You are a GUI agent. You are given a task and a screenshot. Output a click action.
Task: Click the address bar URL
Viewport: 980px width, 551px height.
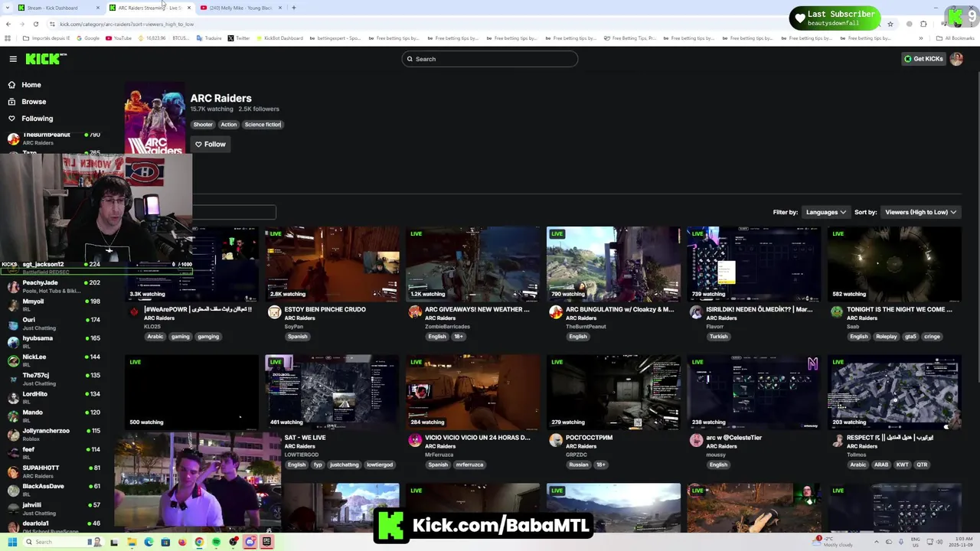(127, 24)
